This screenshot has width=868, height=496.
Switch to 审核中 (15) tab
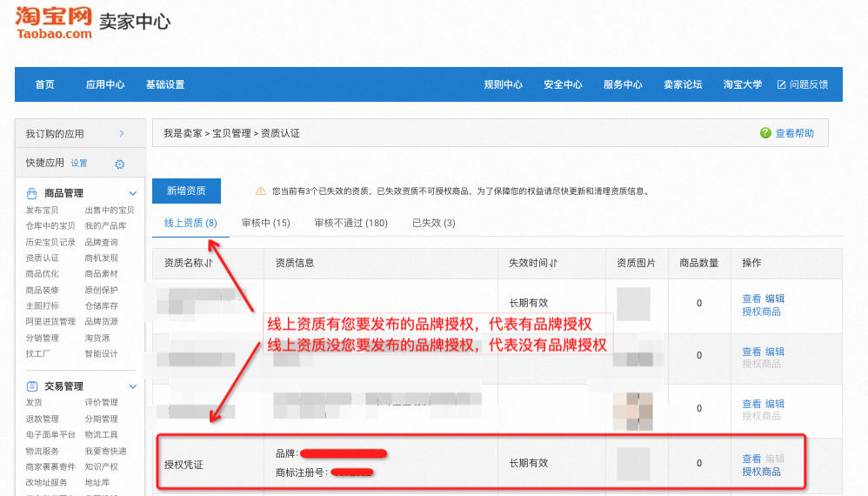(x=266, y=223)
